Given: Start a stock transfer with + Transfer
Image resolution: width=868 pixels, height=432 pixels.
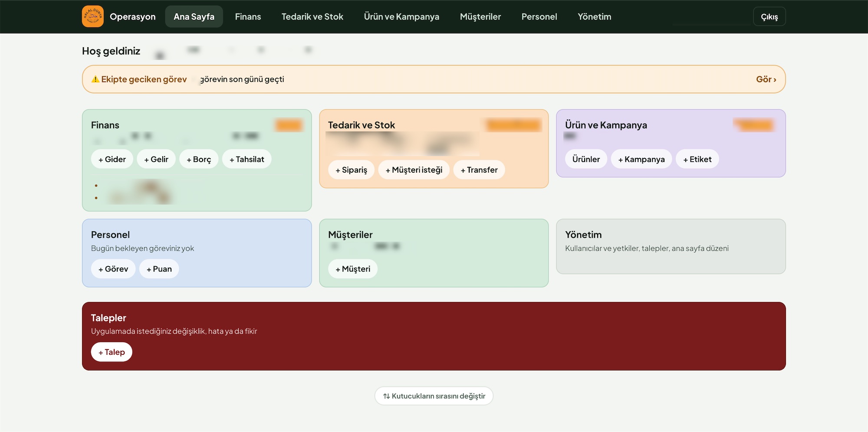Looking at the screenshot, I should 479,170.
